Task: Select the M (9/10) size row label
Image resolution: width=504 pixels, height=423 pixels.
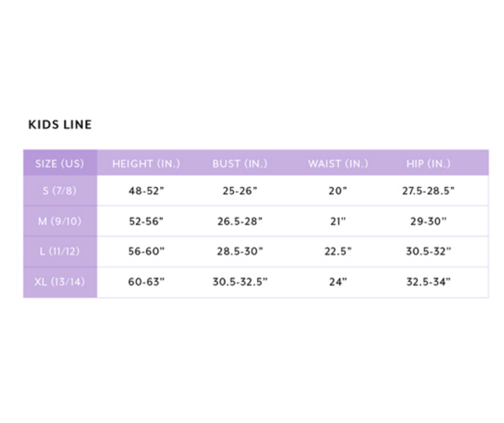Action: pyautogui.click(x=60, y=221)
